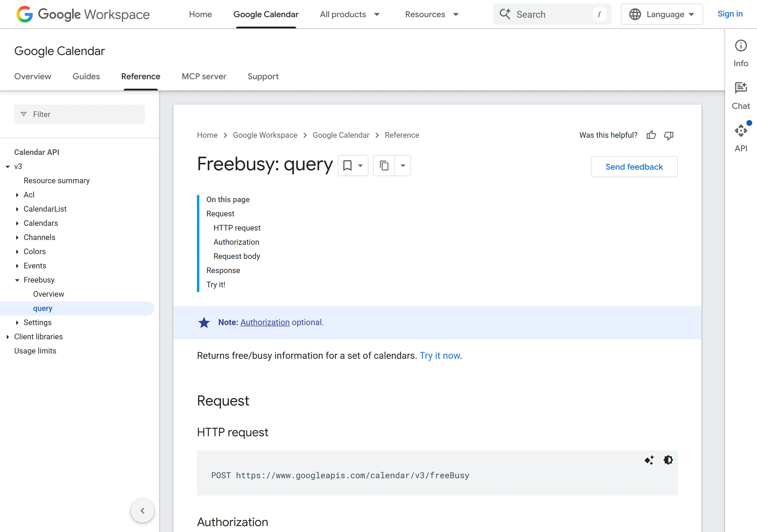Expand the Settings tree item
Screen dimensions: 757x532
tap(17, 322)
